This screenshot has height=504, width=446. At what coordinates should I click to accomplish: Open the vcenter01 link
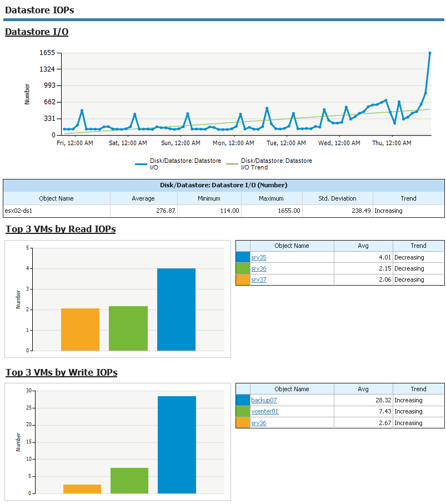(x=265, y=411)
